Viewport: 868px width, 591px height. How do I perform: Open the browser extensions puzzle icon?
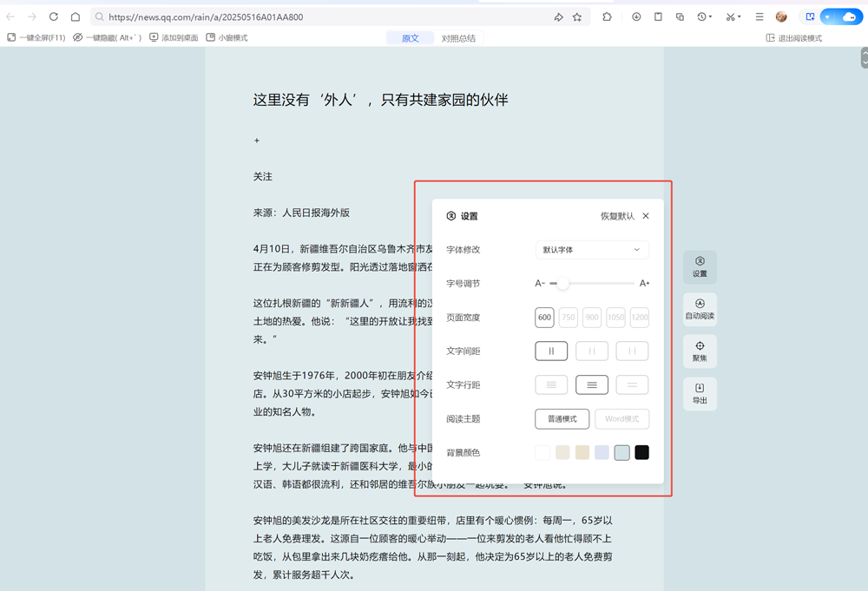tap(607, 16)
